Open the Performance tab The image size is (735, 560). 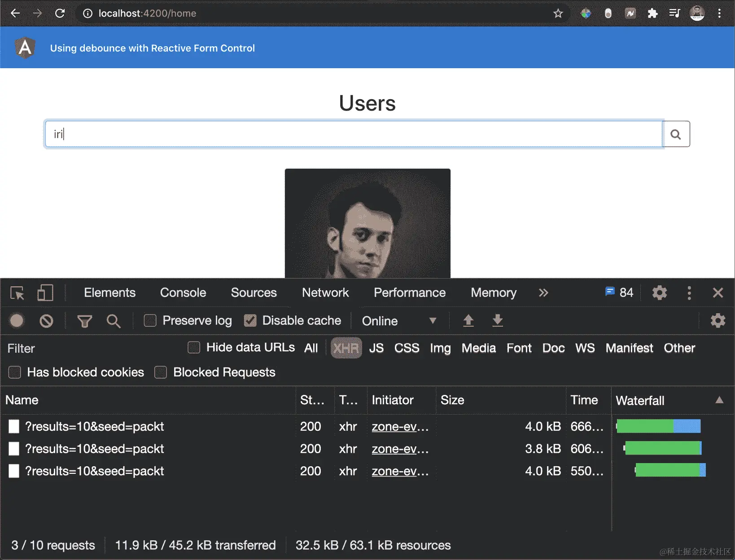pos(410,293)
